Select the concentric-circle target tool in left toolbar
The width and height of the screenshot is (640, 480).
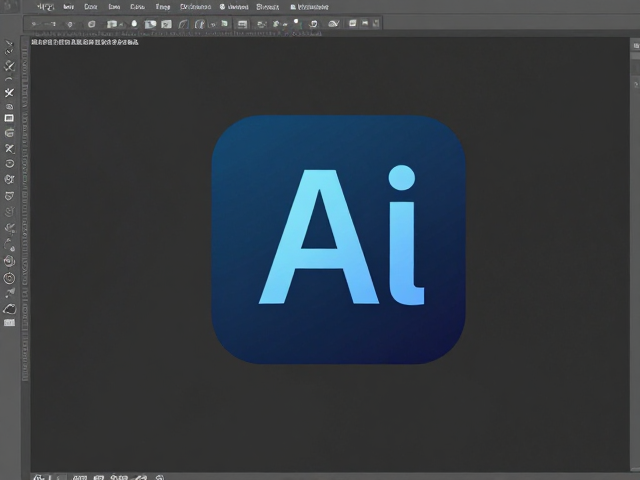pyautogui.click(x=9, y=278)
